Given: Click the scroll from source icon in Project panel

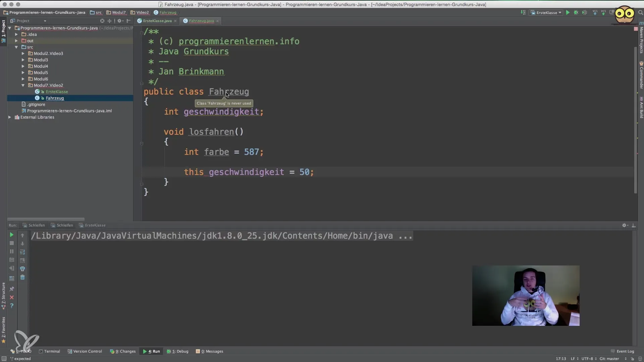Looking at the screenshot, I should click(x=102, y=21).
